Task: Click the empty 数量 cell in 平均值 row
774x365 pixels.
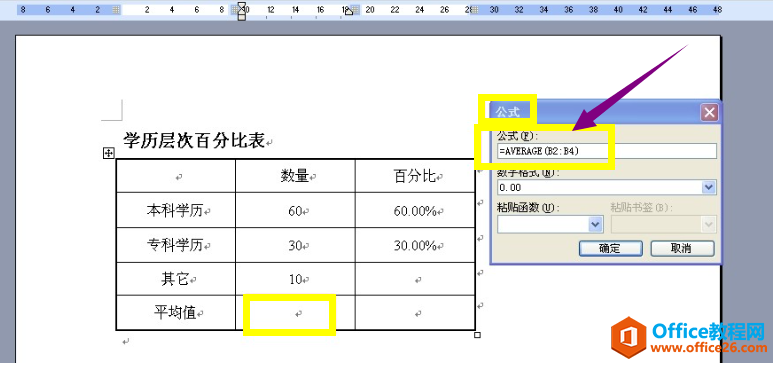Action: pos(295,313)
